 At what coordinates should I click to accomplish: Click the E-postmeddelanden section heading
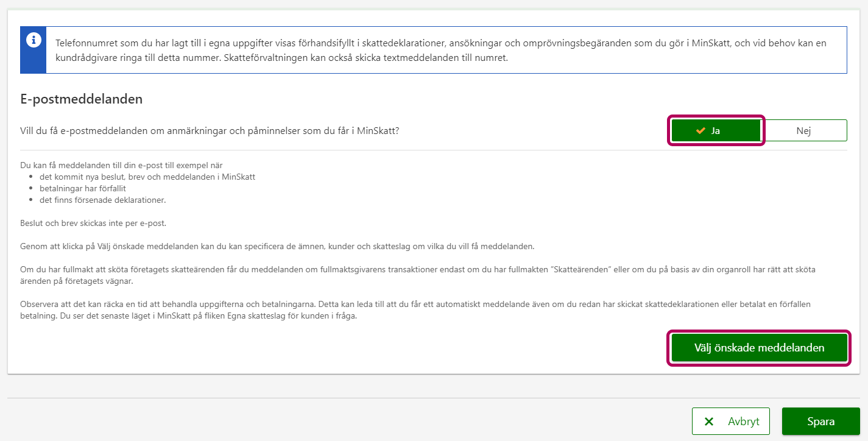click(82, 99)
